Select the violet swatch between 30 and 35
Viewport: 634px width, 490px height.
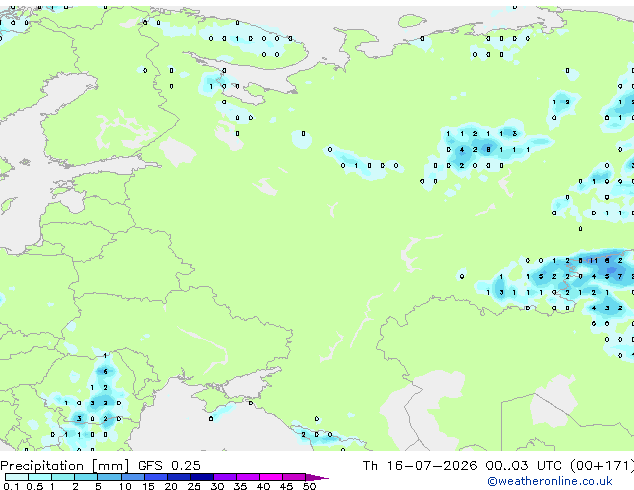(225, 477)
